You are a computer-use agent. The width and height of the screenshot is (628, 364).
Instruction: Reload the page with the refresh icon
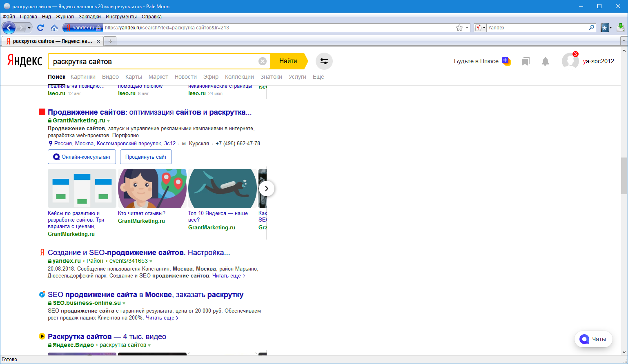coord(40,28)
